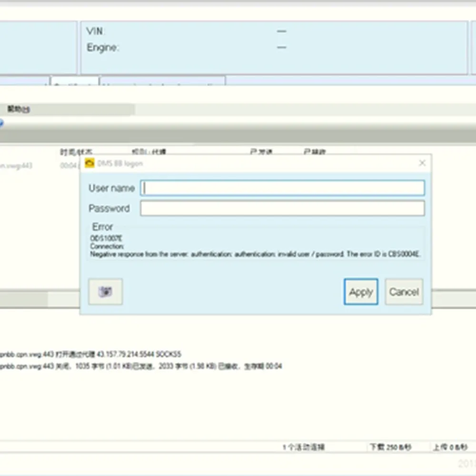Click the User name input field

(282, 188)
